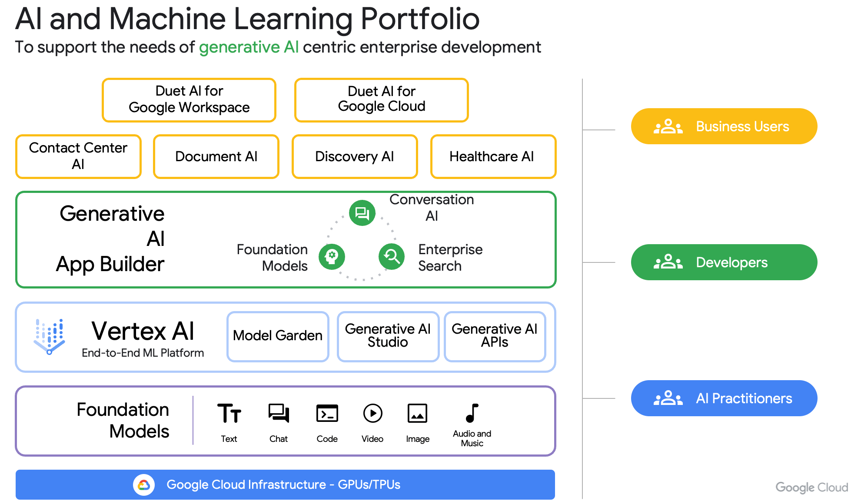Click the Video play icon
This screenshot has width=851, height=504.
pyautogui.click(x=372, y=413)
